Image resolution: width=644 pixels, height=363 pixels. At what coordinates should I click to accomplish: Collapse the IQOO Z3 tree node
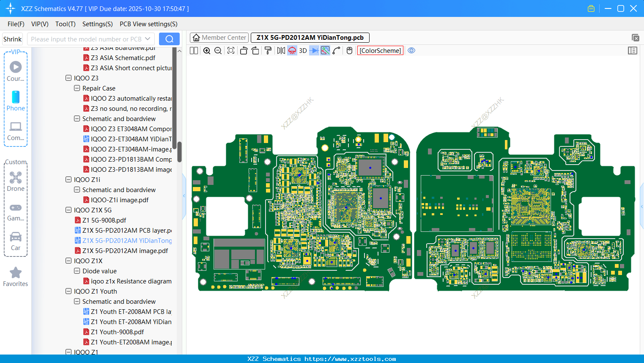tap(69, 78)
